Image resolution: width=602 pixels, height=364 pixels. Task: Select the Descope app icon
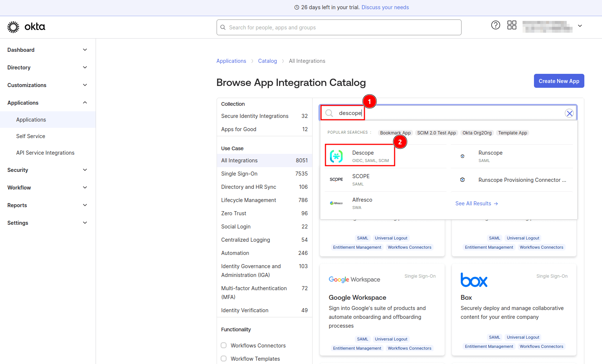tap(337, 156)
